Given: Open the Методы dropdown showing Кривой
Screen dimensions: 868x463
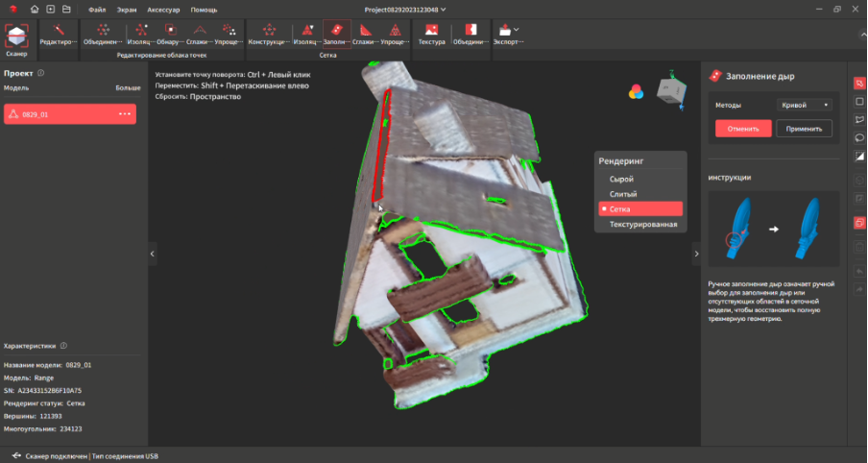Looking at the screenshot, I should (802, 105).
